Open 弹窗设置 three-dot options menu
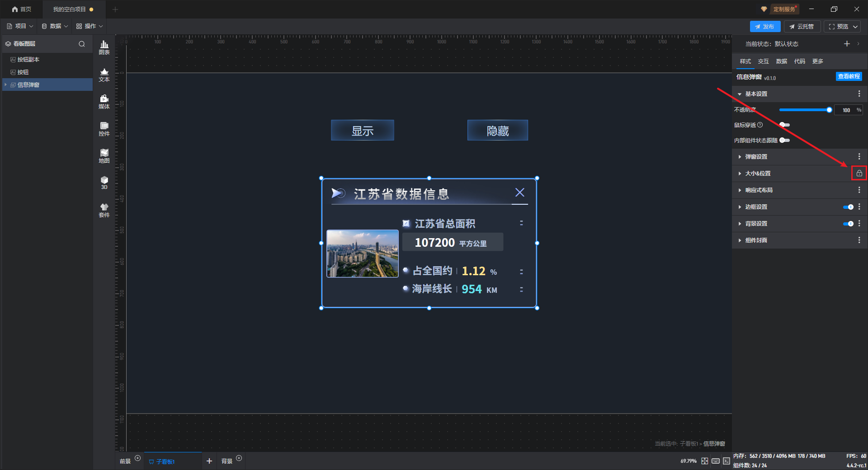This screenshot has height=470, width=868. [x=859, y=156]
